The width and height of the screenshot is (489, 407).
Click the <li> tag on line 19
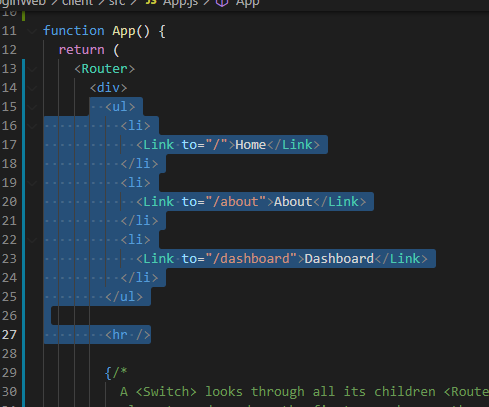(x=136, y=183)
